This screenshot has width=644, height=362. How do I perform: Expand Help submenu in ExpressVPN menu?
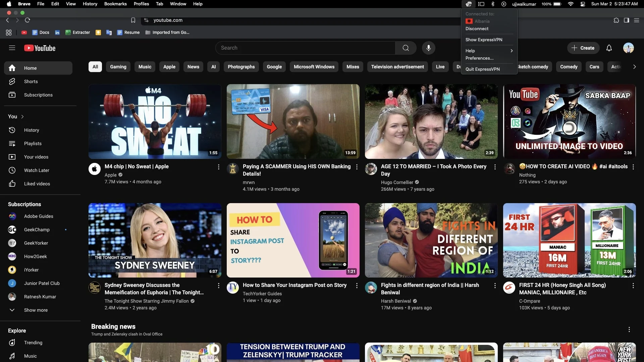(x=489, y=51)
